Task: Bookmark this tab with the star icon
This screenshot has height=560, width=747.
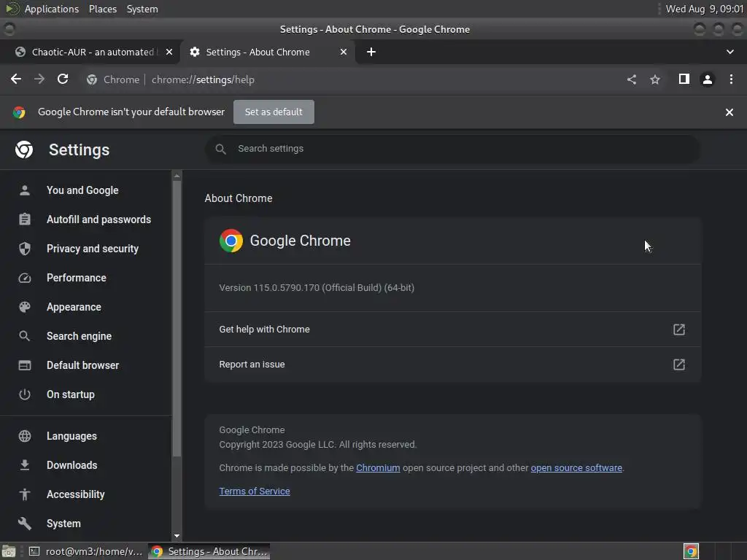Action: (x=655, y=79)
